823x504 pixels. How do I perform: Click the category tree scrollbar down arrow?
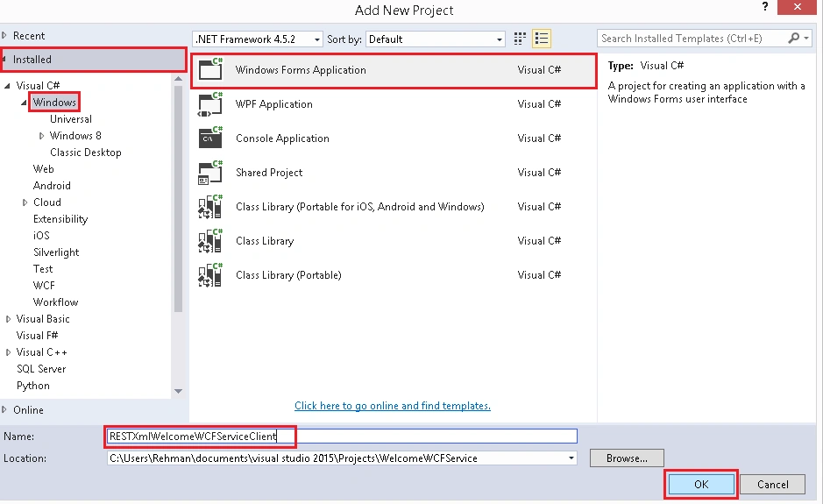179,391
